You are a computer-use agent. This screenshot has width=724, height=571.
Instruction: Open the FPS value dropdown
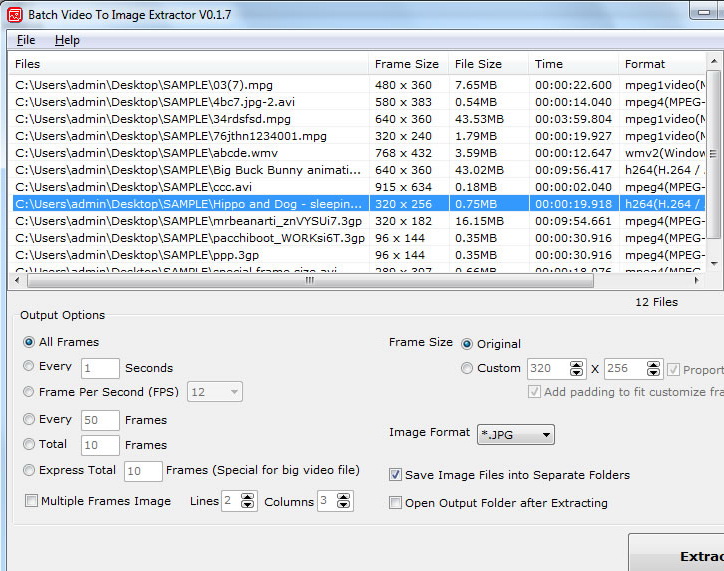tap(215, 392)
